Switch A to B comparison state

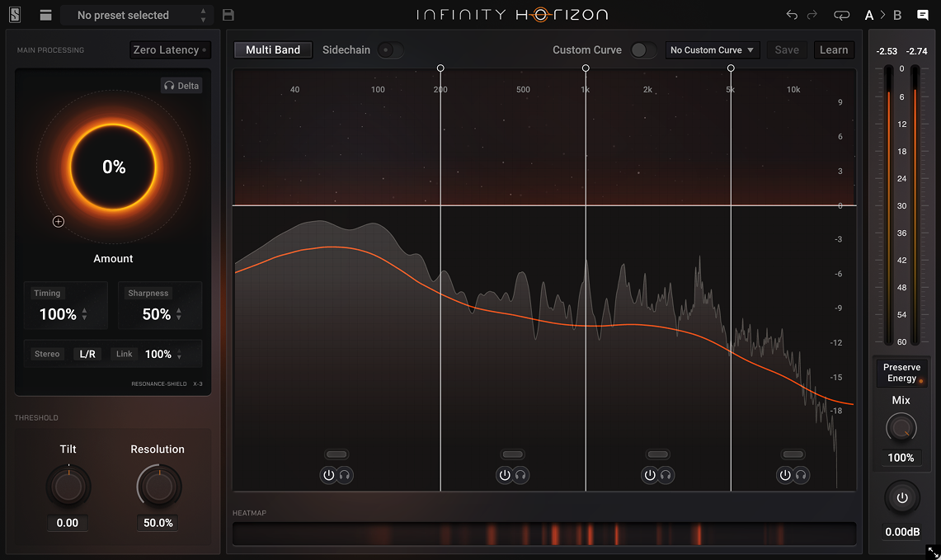pos(883,15)
